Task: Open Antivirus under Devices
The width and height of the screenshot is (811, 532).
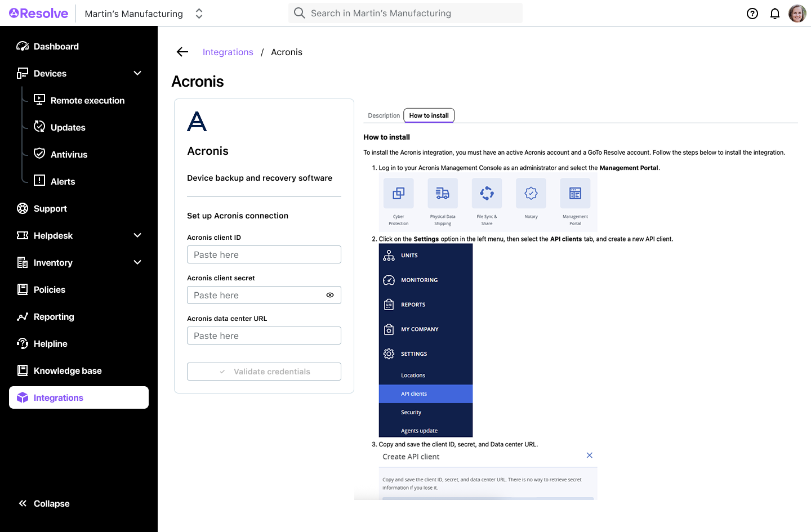Action: [69, 154]
